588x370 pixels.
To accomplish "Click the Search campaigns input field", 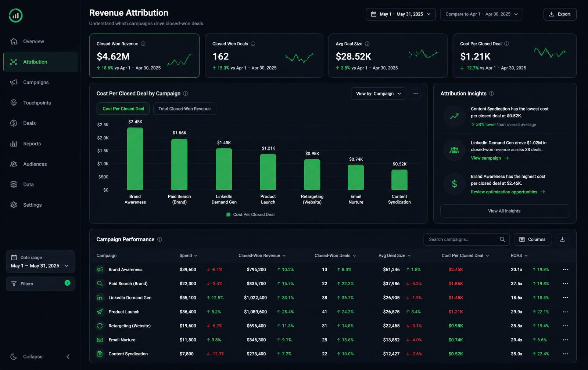I will [x=466, y=239].
